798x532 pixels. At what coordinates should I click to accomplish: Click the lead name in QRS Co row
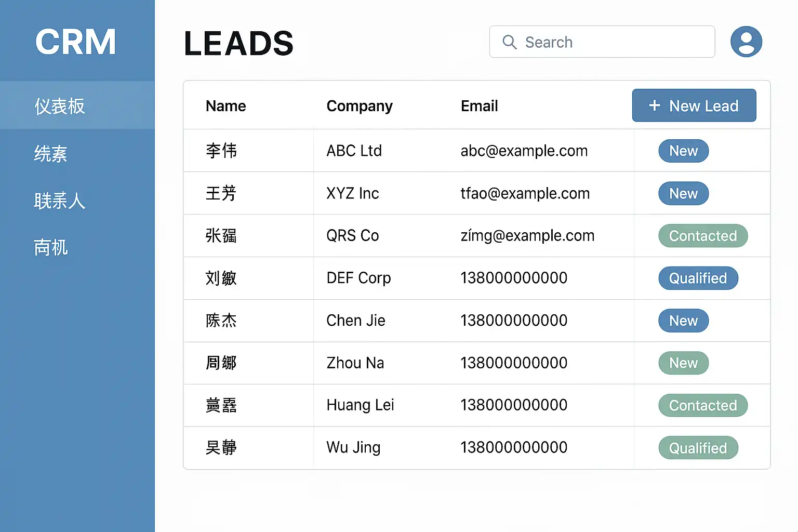point(221,236)
